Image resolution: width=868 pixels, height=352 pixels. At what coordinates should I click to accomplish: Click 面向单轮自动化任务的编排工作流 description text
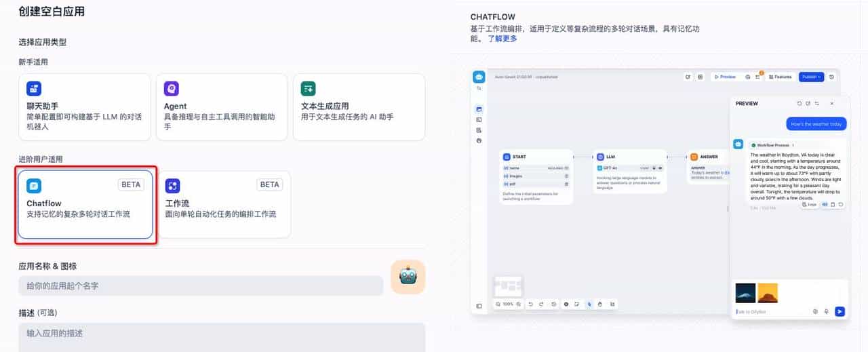click(220, 214)
